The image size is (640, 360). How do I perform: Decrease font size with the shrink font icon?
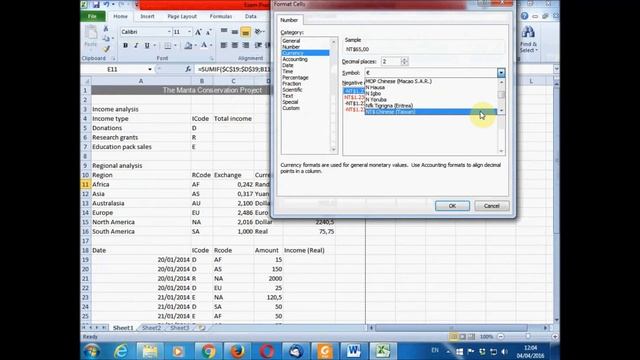[x=208, y=32]
